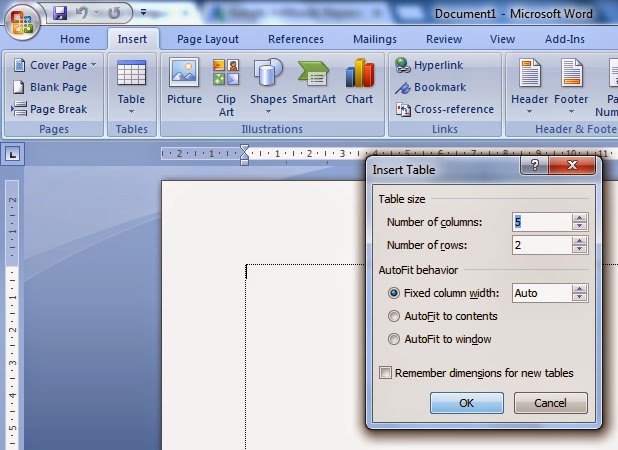Insert a Hyperlink
The height and width of the screenshot is (450, 618).
point(429,65)
